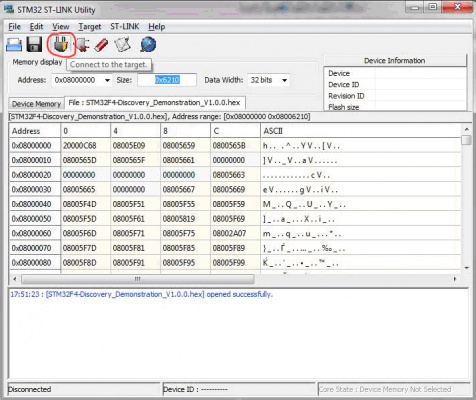Image resolution: width=476 pixels, height=400 pixels.
Task: Click the table's scroll up arrow
Action: [466, 129]
